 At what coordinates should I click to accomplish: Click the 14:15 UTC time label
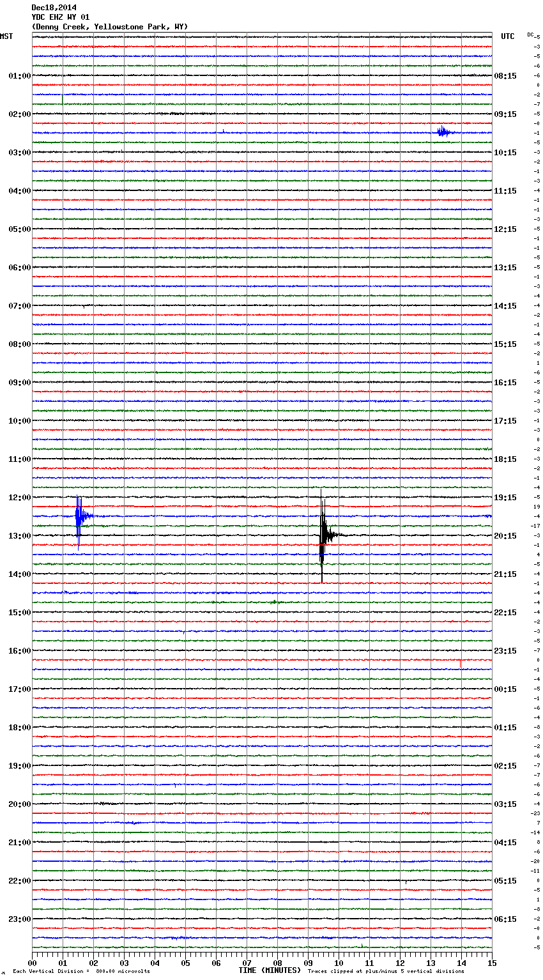pos(505,305)
